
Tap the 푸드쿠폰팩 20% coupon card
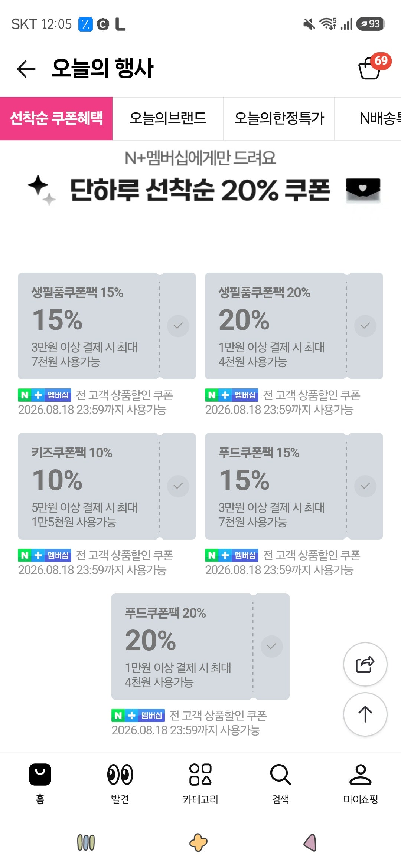coord(200,647)
